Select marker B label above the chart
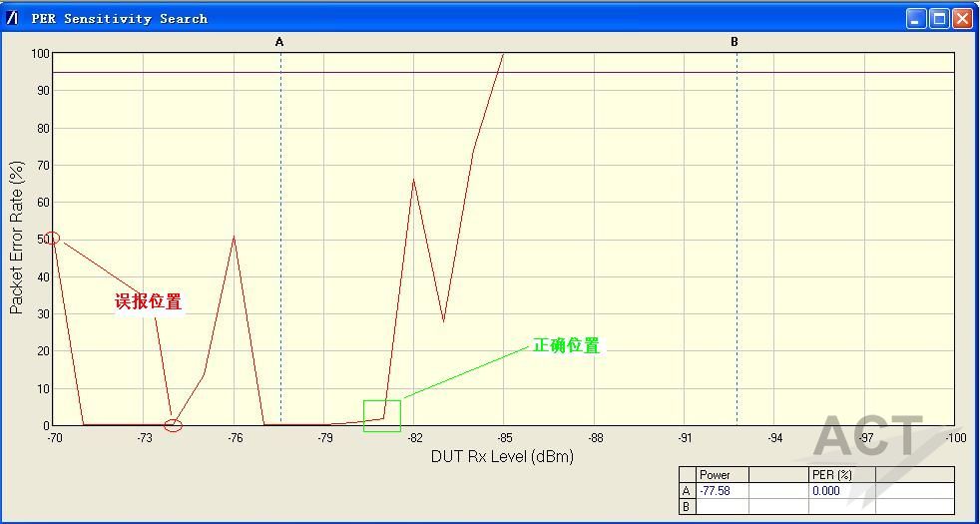 point(735,42)
